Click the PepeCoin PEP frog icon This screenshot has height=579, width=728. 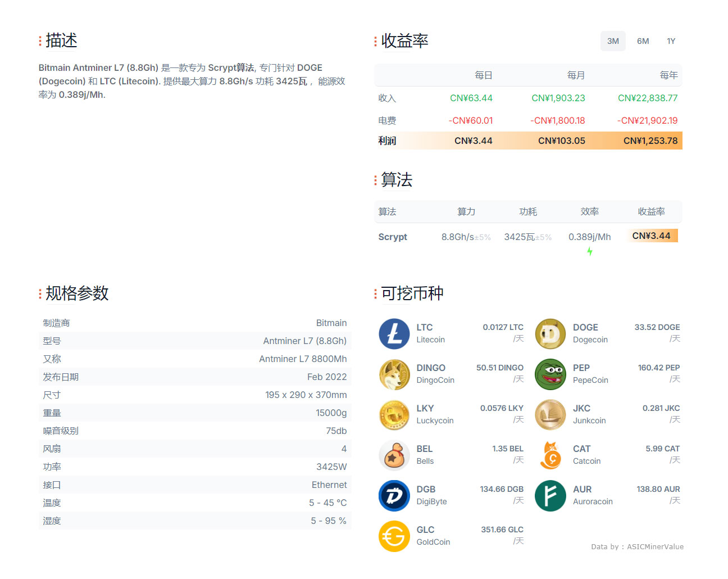click(x=550, y=374)
